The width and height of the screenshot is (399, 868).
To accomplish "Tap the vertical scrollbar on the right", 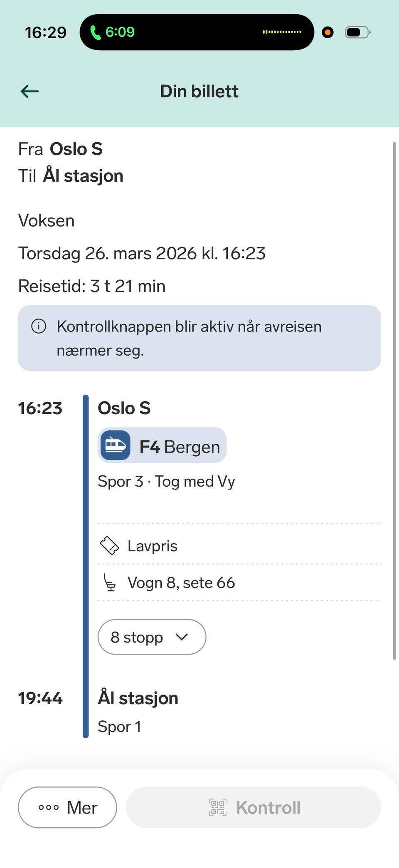I will click(x=394, y=399).
